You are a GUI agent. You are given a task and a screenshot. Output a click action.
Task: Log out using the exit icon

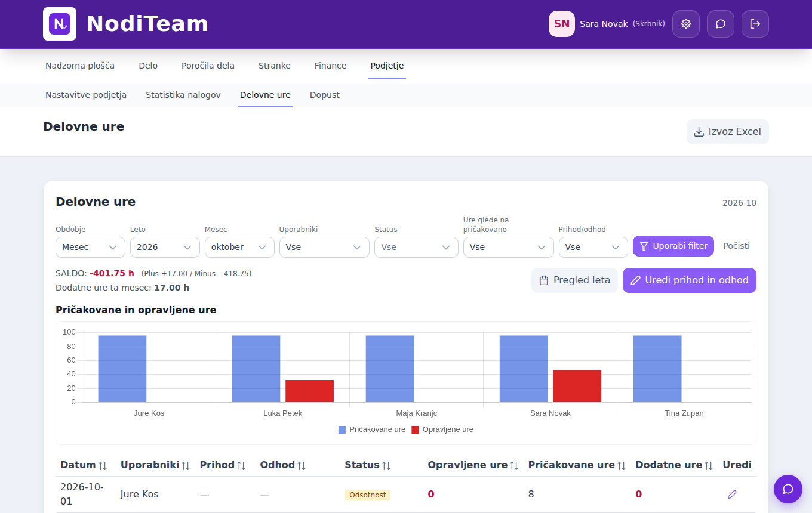pos(755,24)
